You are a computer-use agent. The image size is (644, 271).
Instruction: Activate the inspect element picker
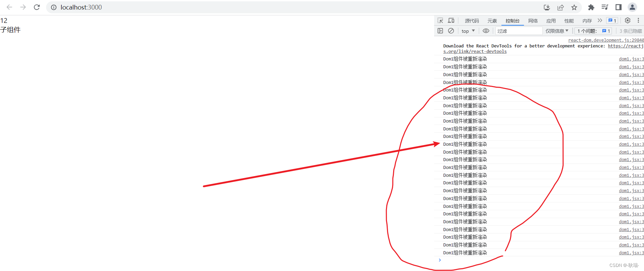coord(440,20)
